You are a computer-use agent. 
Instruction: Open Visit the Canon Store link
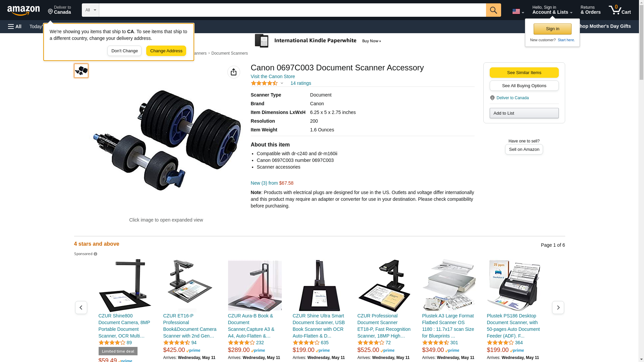pyautogui.click(x=273, y=76)
